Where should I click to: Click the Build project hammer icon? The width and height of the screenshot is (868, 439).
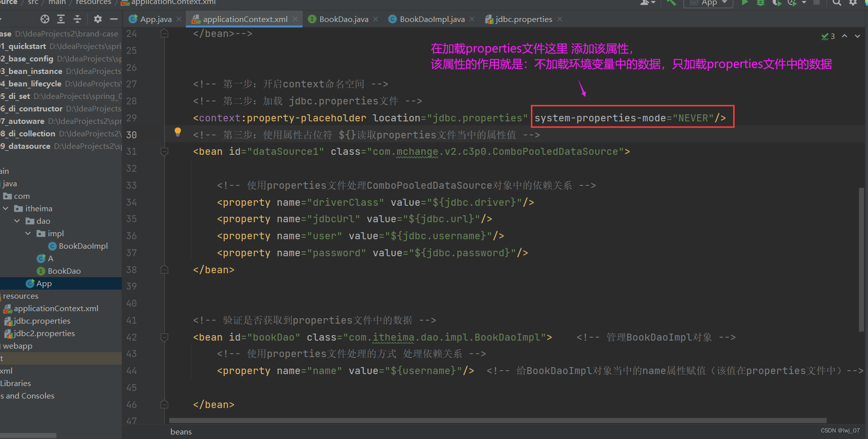[x=671, y=2]
